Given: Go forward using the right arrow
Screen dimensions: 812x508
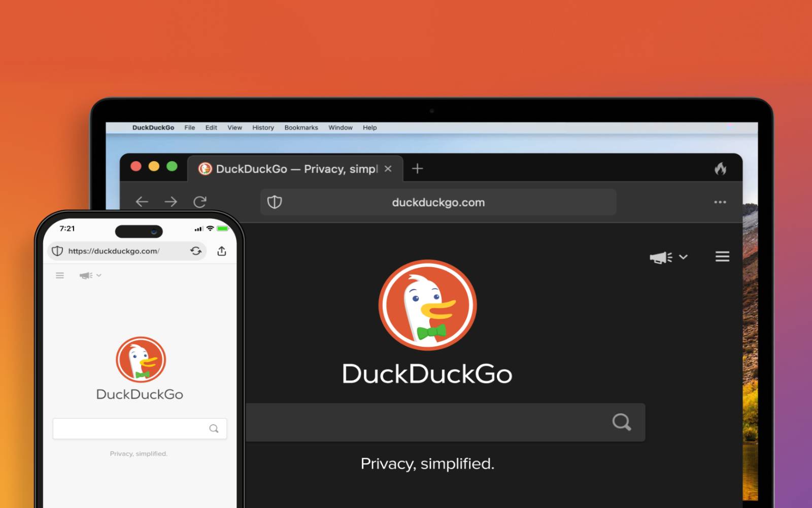Looking at the screenshot, I should 171,202.
